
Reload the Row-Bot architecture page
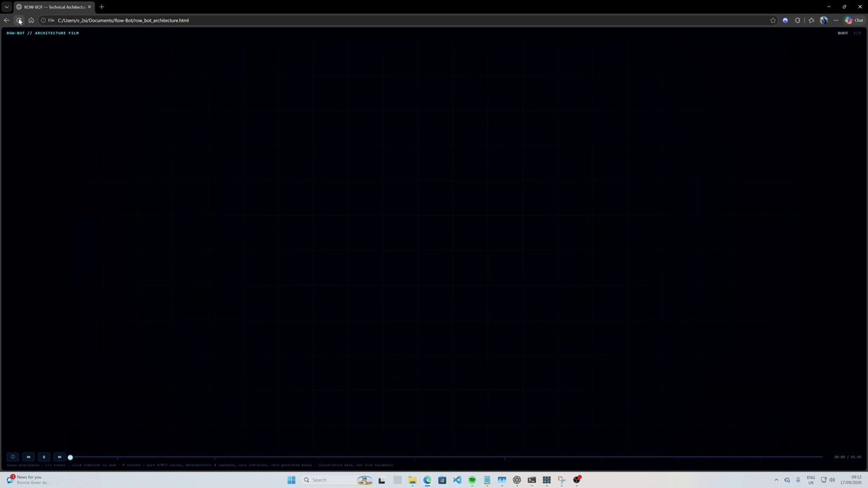click(20, 20)
